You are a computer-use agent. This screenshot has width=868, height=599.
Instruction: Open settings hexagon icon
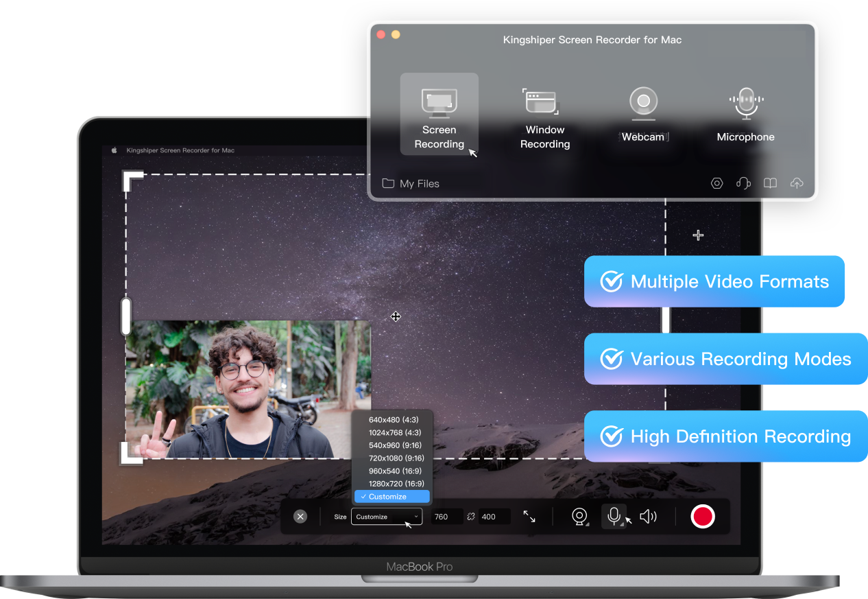pyautogui.click(x=717, y=183)
